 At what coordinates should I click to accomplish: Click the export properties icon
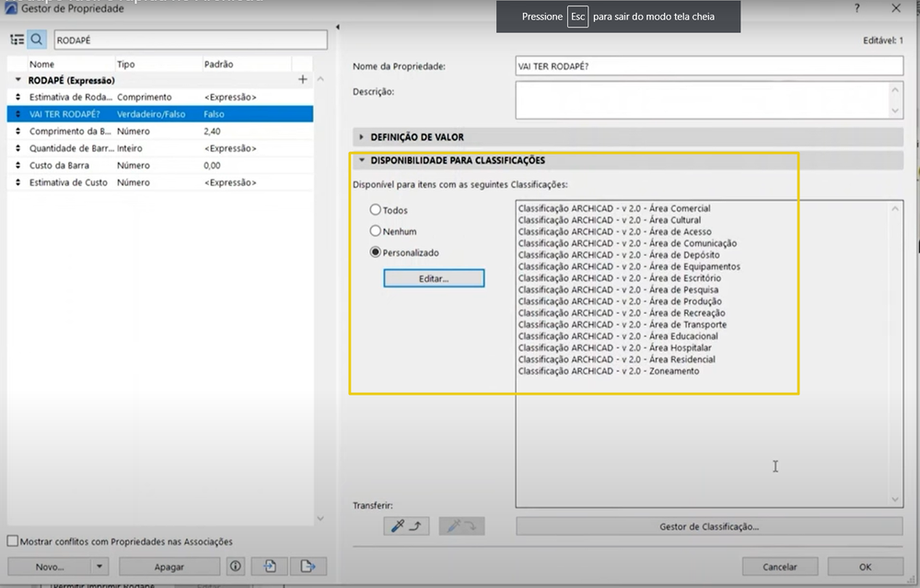308,566
